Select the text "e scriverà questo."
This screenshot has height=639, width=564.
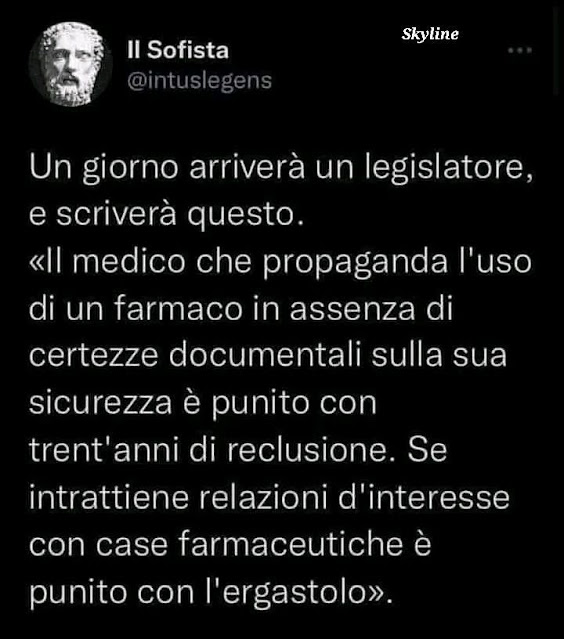[x=167, y=215]
